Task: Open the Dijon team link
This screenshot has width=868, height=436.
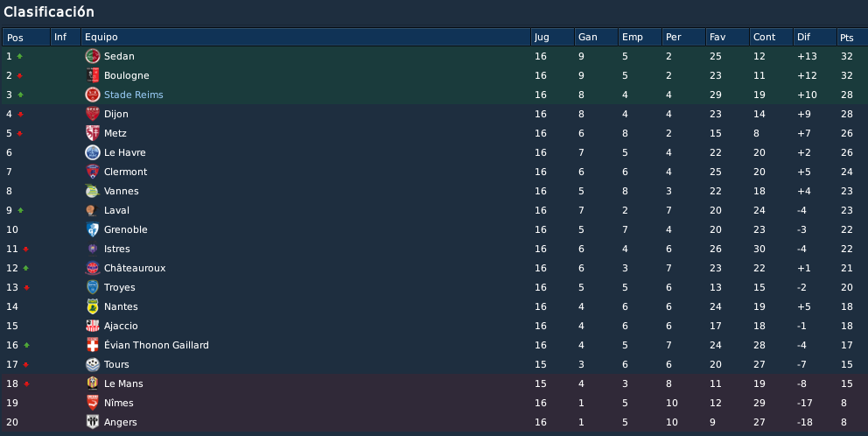Action: pos(116,114)
